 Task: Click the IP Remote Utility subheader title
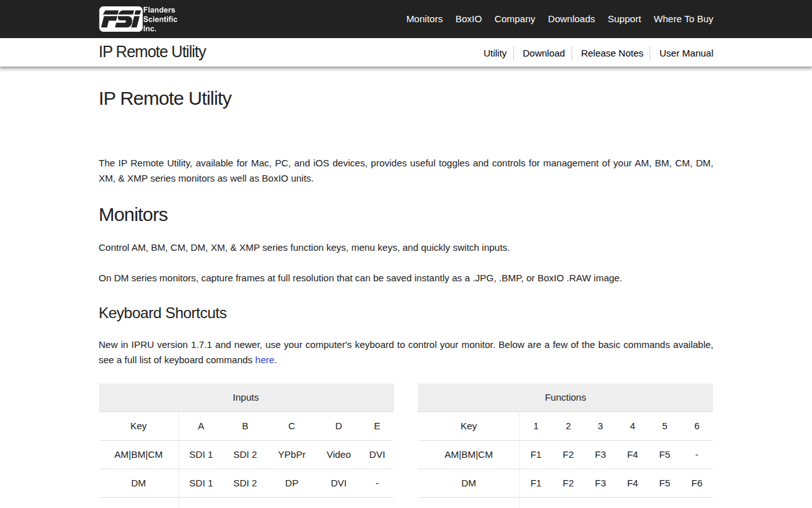click(x=152, y=52)
